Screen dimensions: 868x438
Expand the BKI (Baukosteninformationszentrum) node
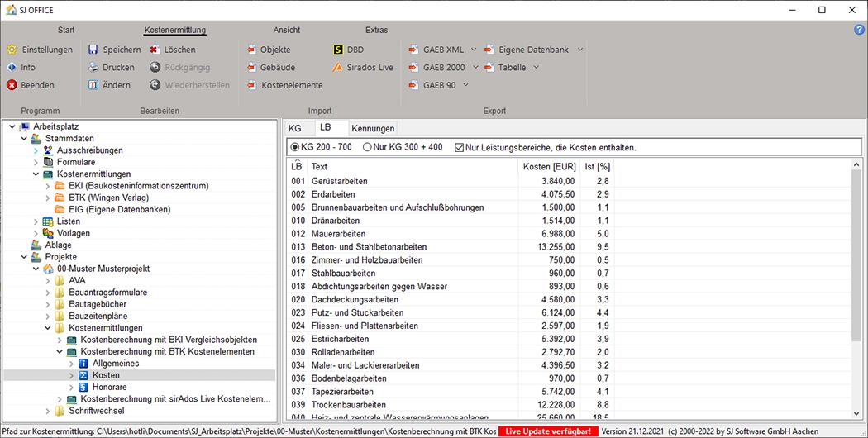(48, 186)
